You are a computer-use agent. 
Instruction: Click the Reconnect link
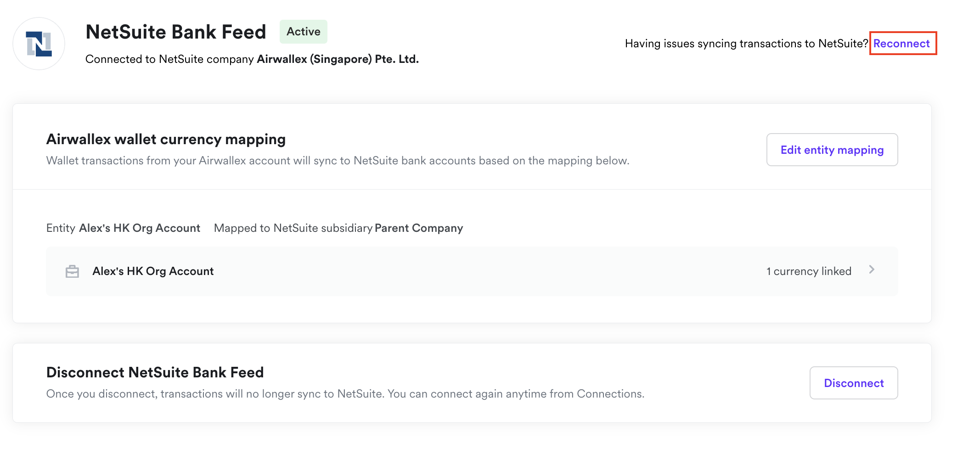coord(901,44)
